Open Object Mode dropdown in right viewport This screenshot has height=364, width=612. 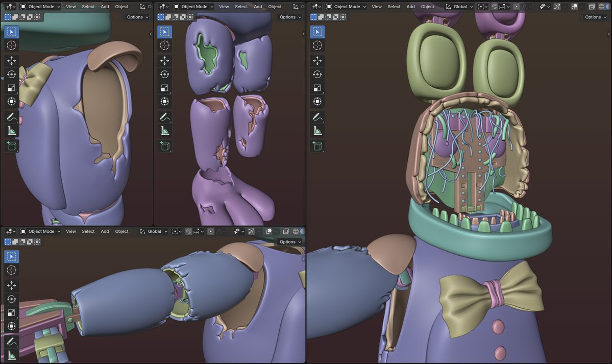[346, 7]
